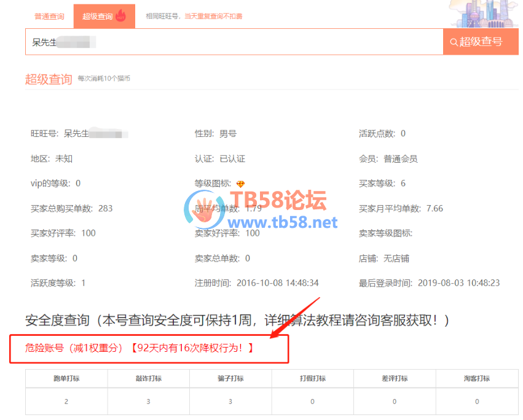Viewport: 523px width, 420px height.
Task: Click the fire hot icon on 超级查询 tab
Action: pos(120,16)
